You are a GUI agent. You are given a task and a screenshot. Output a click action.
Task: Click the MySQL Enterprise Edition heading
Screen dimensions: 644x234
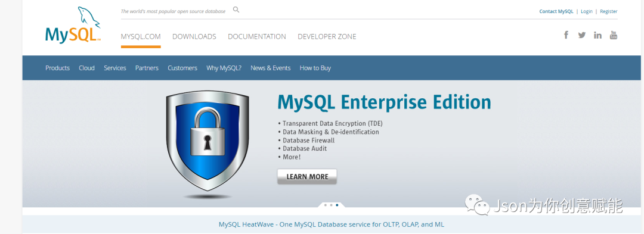tap(385, 102)
